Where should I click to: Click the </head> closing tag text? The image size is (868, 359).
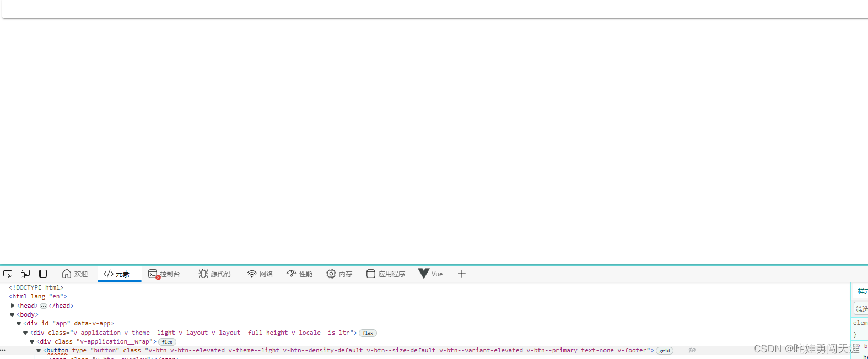(61, 306)
